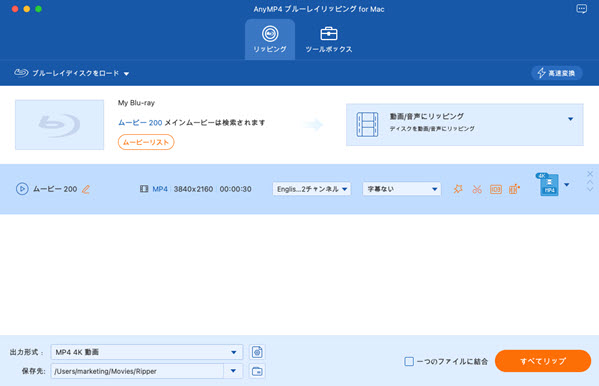Toggle 高速変換 acceleration button
The width and height of the screenshot is (599, 386).
(x=557, y=73)
